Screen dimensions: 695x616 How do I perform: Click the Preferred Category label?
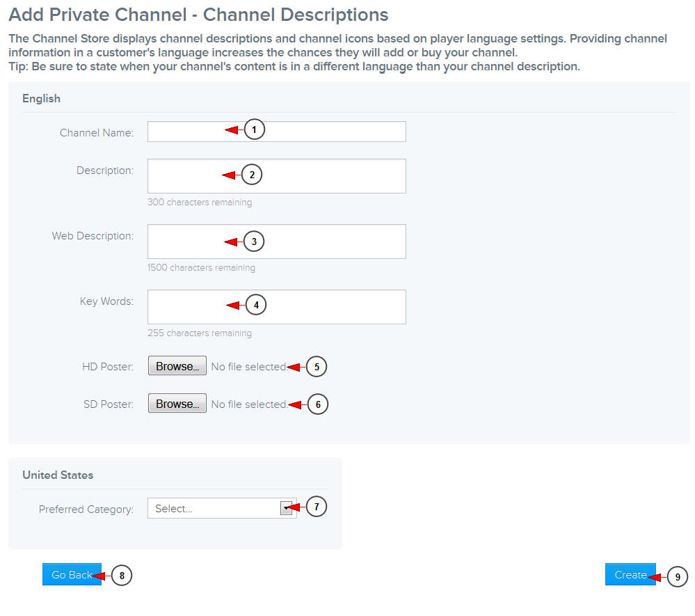tap(86, 509)
